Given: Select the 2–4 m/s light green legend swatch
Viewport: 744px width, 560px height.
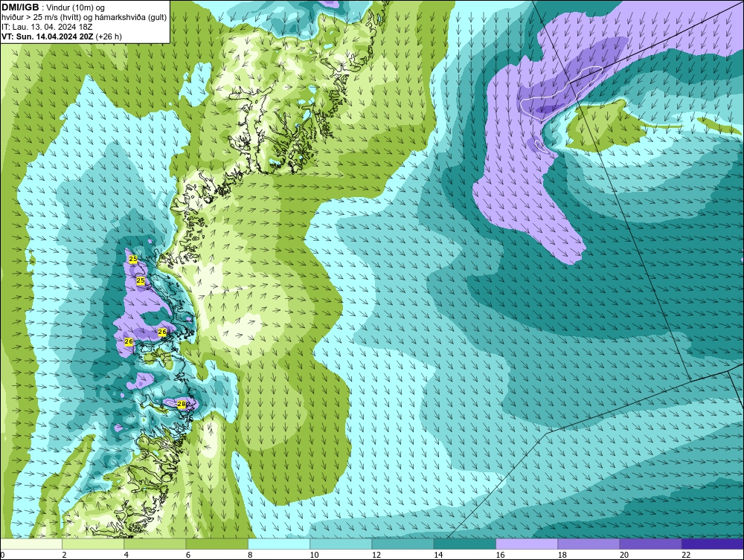Looking at the screenshot, I should pyautogui.click(x=93, y=544).
